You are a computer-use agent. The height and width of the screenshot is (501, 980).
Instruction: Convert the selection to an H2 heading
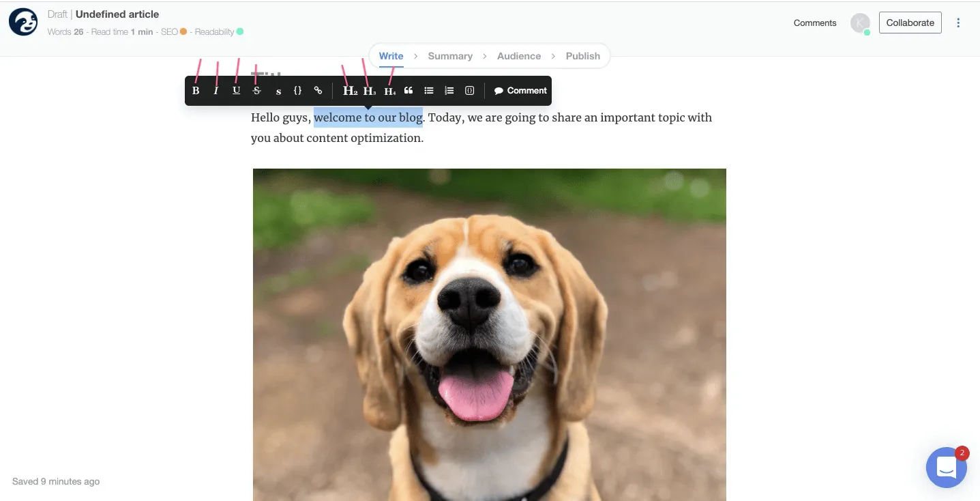[350, 91]
